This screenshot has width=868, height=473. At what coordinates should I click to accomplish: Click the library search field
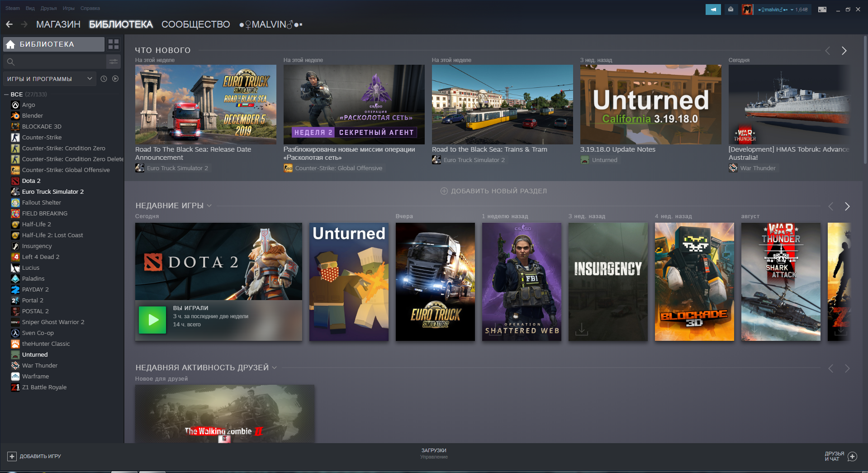(x=55, y=62)
